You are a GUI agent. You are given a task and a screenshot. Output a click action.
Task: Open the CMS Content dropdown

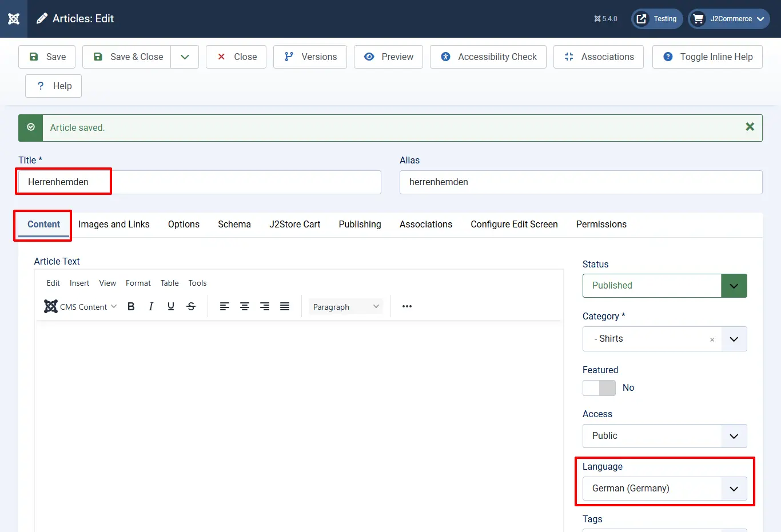pyautogui.click(x=81, y=306)
